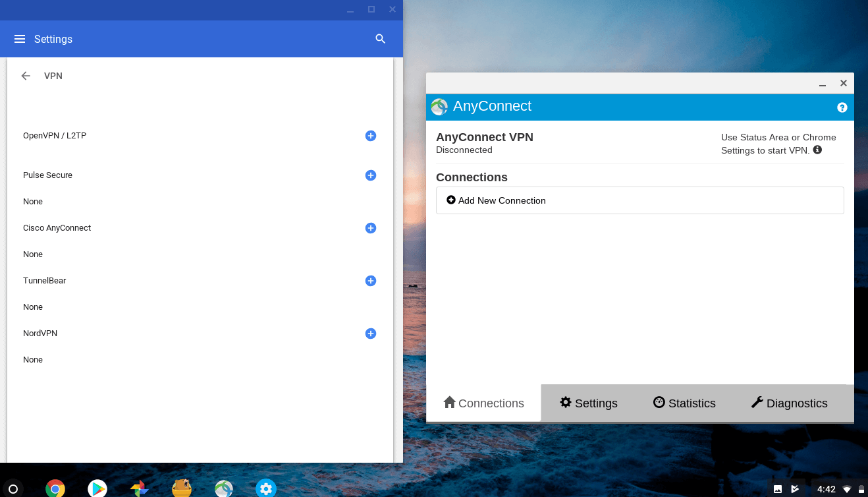Close the Settings window
The width and height of the screenshot is (868, 497).
tap(393, 9)
